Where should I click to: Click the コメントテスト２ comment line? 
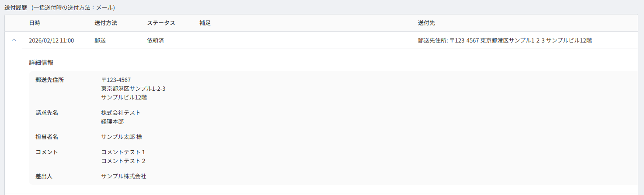[x=123, y=161]
